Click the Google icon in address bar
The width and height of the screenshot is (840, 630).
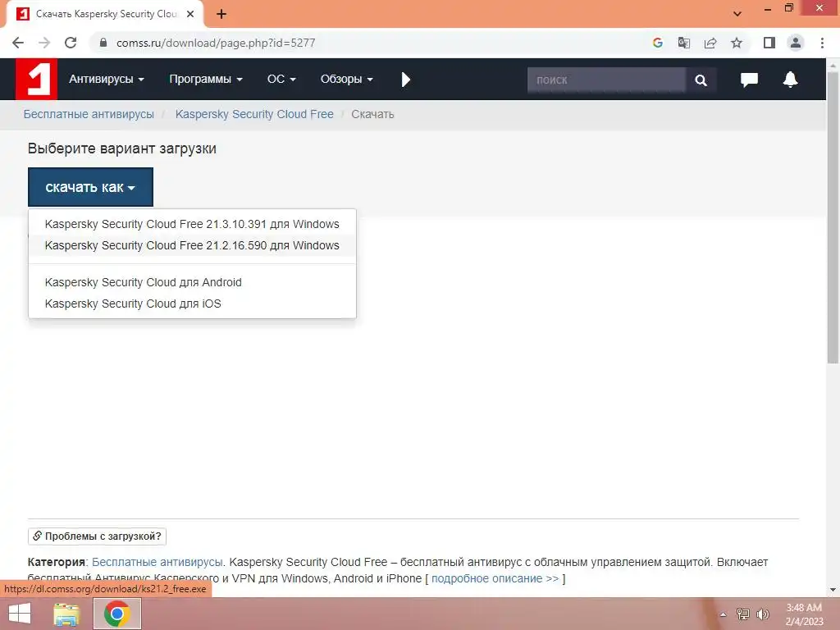point(657,43)
